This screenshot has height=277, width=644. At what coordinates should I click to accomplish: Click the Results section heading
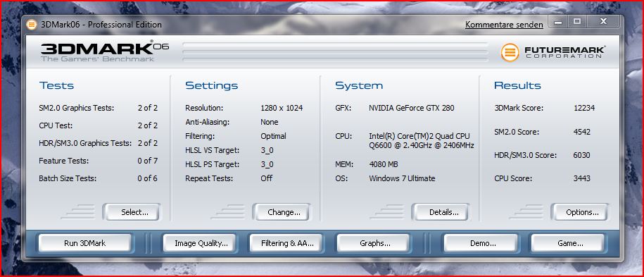[x=517, y=85]
